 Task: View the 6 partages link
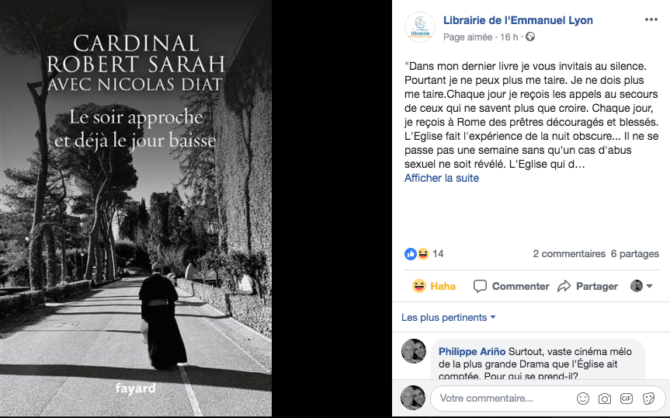635,254
